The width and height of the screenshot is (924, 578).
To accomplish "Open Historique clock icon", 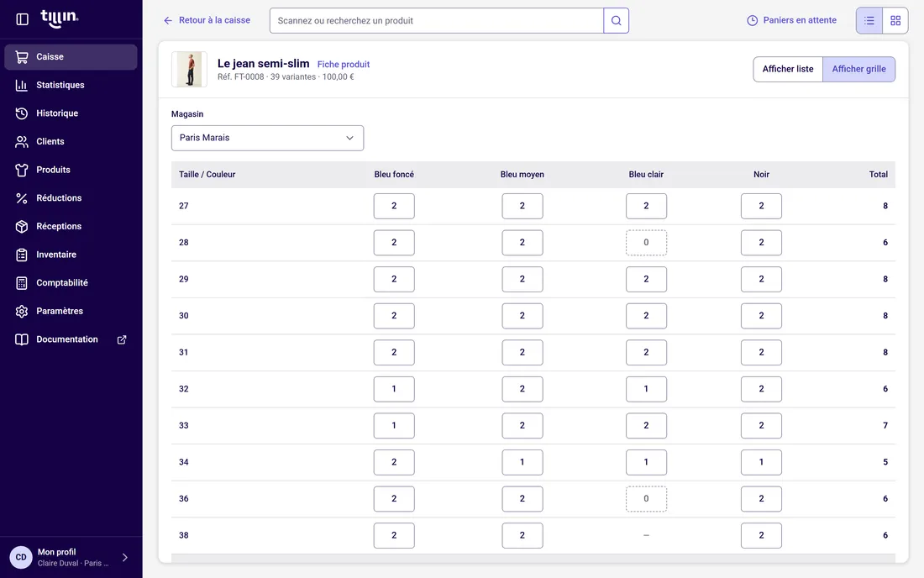I will point(22,113).
